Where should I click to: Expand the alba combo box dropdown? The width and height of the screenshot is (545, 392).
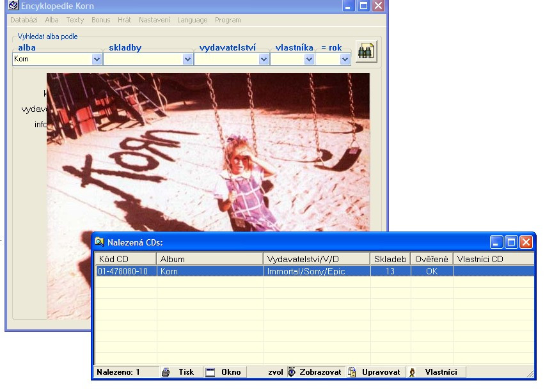pyautogui.click(x=97, y=59)
